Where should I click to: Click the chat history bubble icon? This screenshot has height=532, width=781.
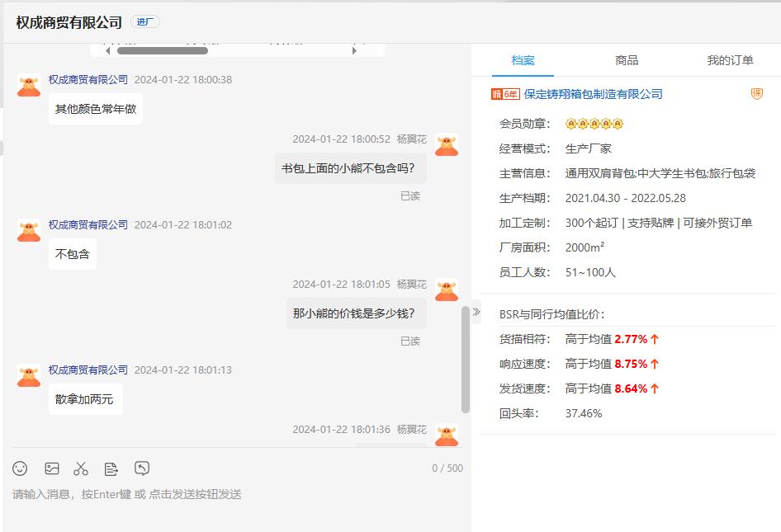point(142,468)
